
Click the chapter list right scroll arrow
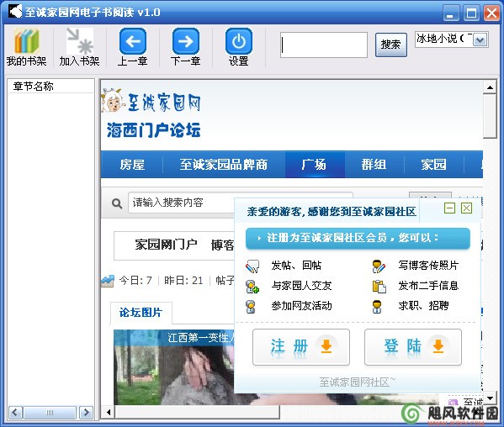coord(86,412)
